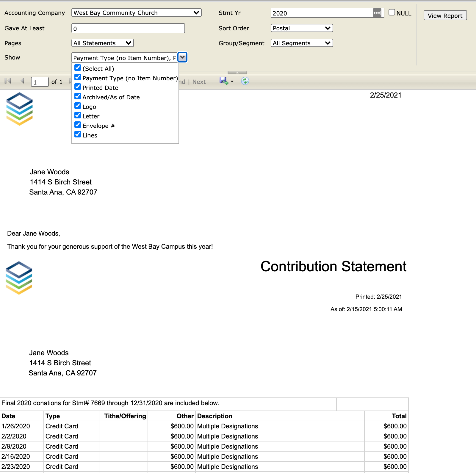476x473 pixels.
Task: Uncheck Payment Type (no Item Number)
Action: [78, 77]
